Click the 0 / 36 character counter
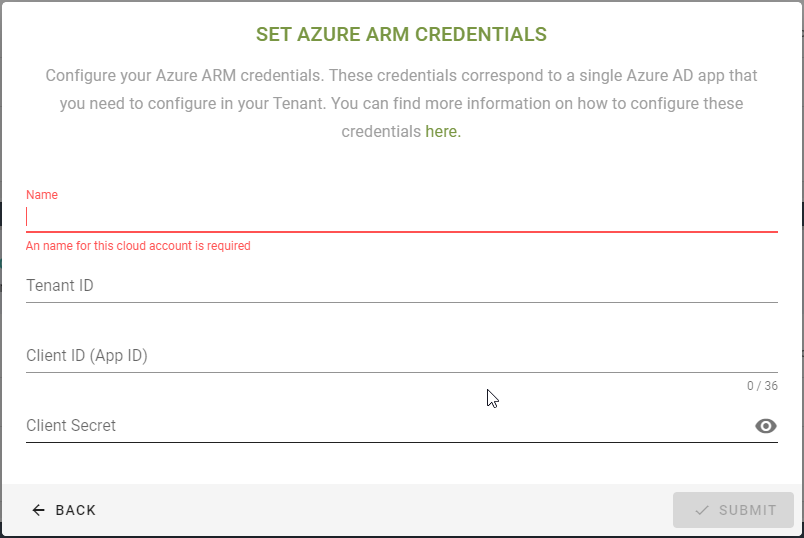 coord(762,386)
